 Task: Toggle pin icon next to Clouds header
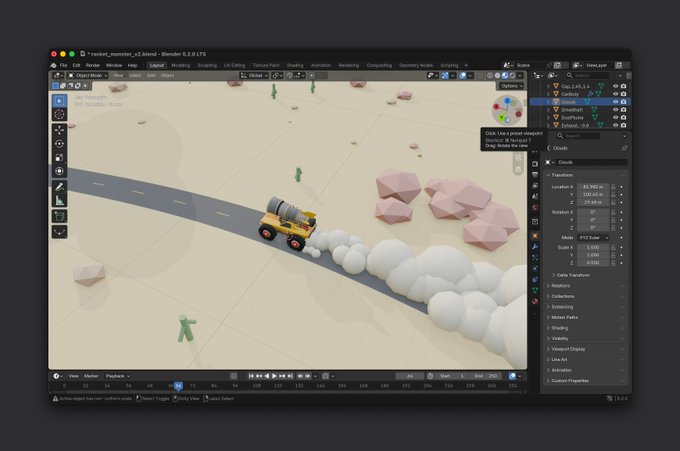pos(624,148)
